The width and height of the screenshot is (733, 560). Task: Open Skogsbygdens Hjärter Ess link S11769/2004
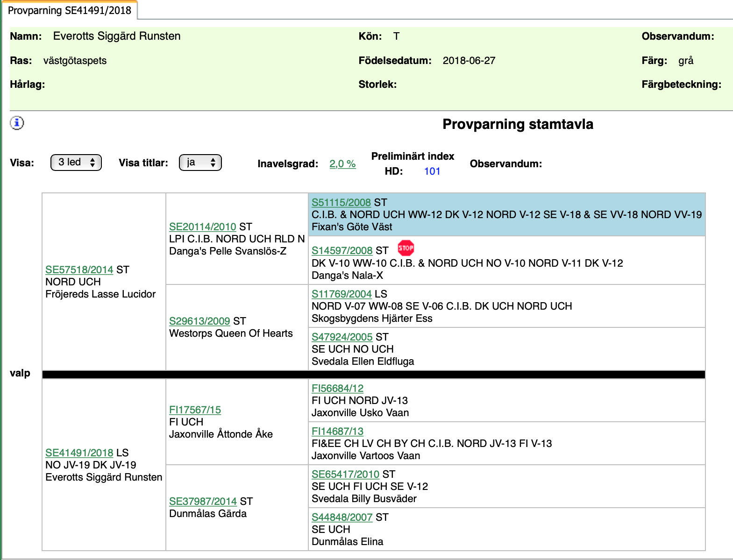click(342, 294)
